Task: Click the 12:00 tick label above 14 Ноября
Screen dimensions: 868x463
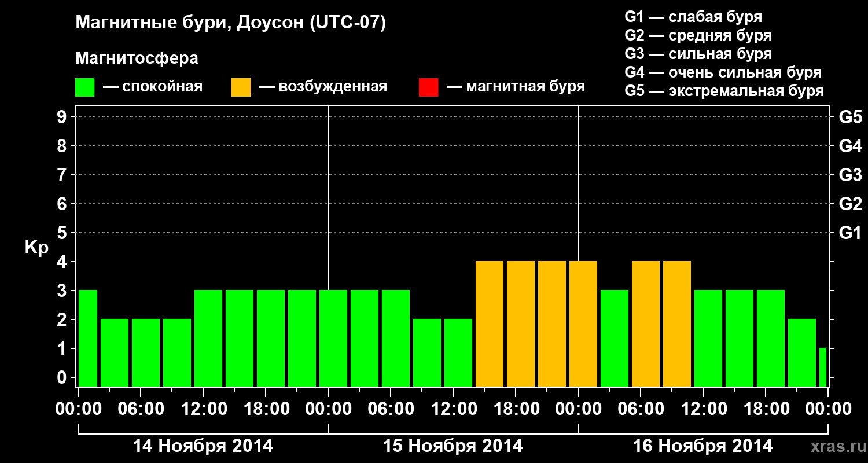Action: 203,409
